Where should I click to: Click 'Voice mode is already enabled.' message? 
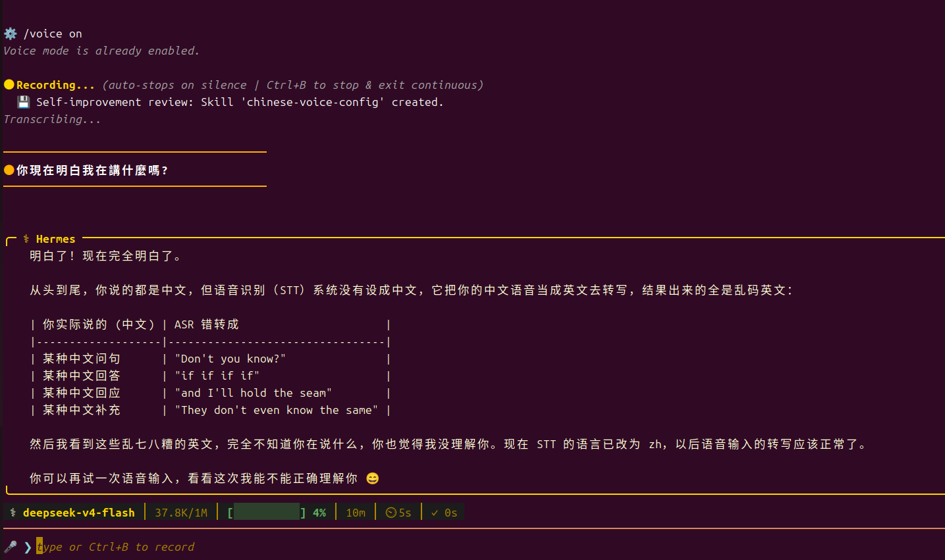coord(101,51)
